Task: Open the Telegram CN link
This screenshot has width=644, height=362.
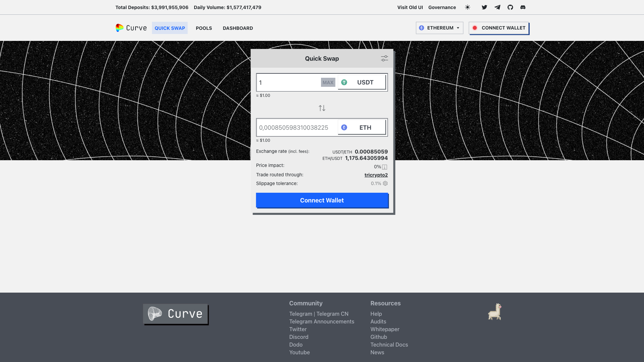Action: [x=332, y=314]
